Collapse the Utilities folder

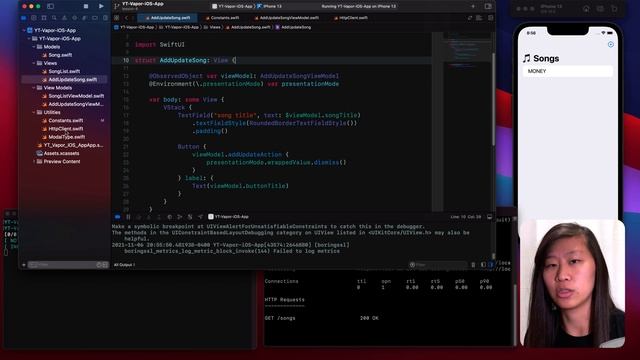coord(34,112)
